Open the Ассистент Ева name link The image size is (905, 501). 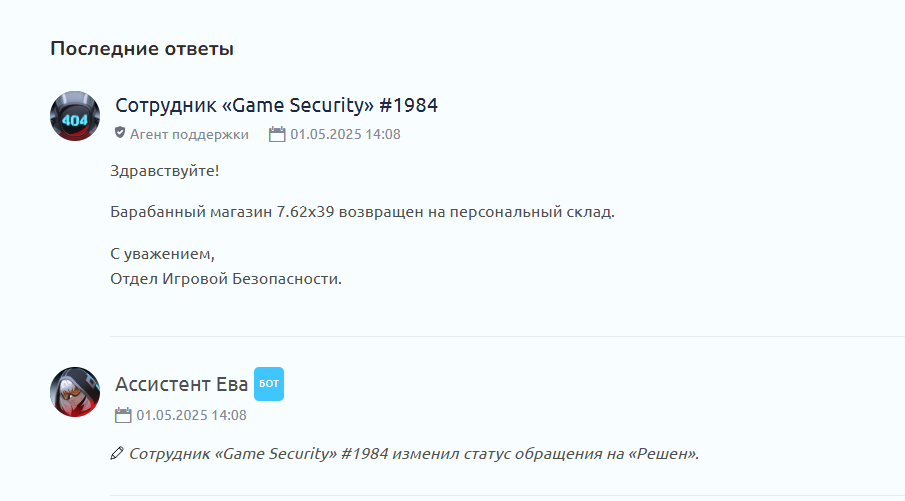[182, 384]
